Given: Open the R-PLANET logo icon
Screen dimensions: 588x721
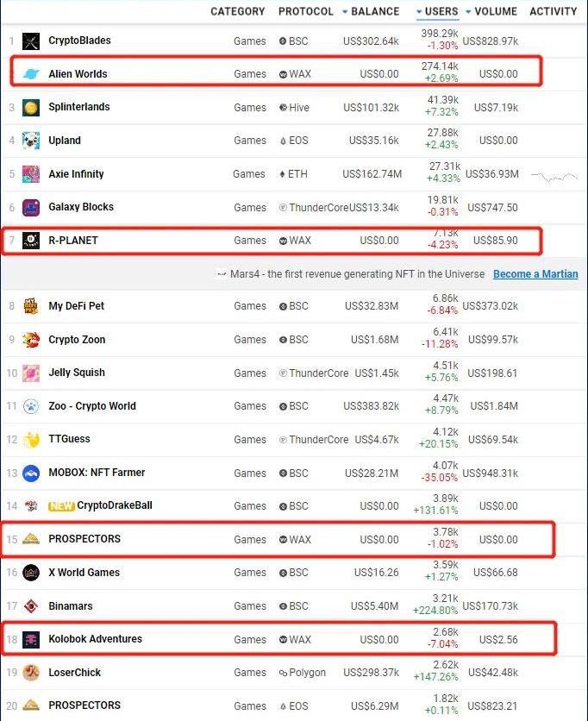Looking at the screenshot, I should [x=31, y=241].
